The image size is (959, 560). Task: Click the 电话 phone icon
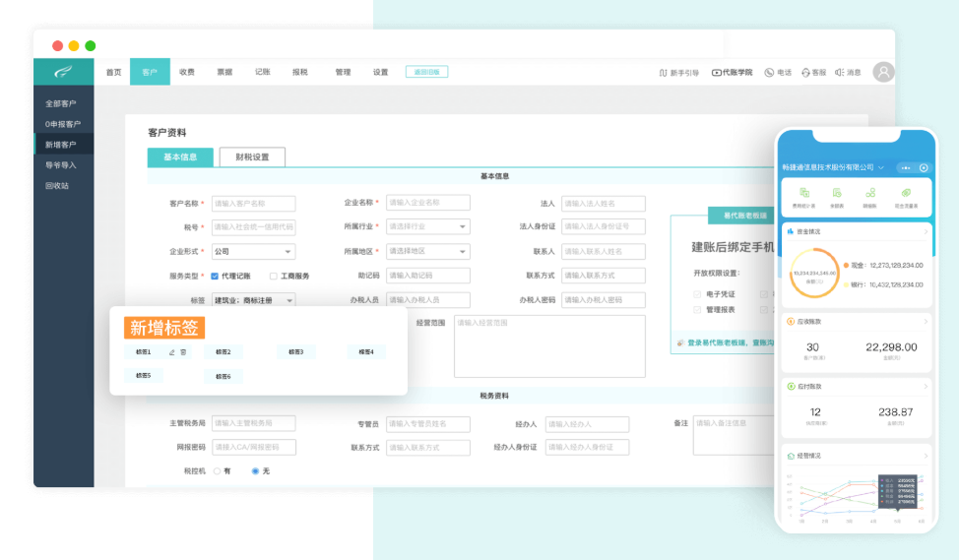(769, 73)
